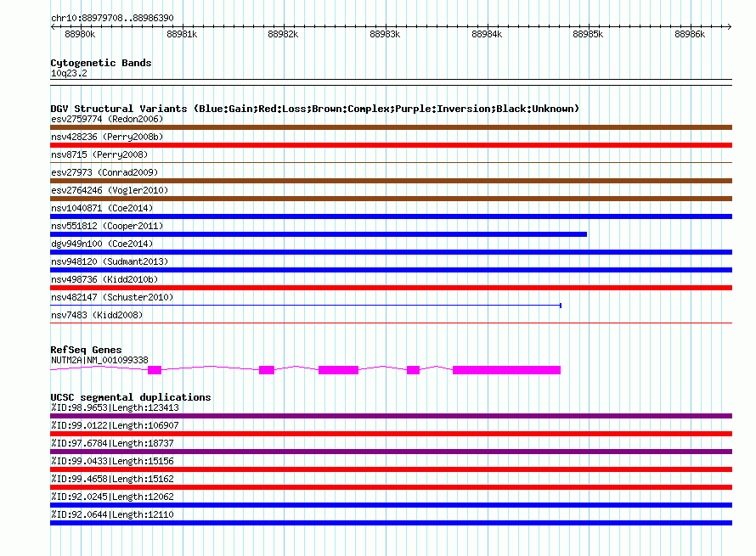
Task: Click the 88985k ruler position label
Action: pyautogui.click(x=588, y=34)
